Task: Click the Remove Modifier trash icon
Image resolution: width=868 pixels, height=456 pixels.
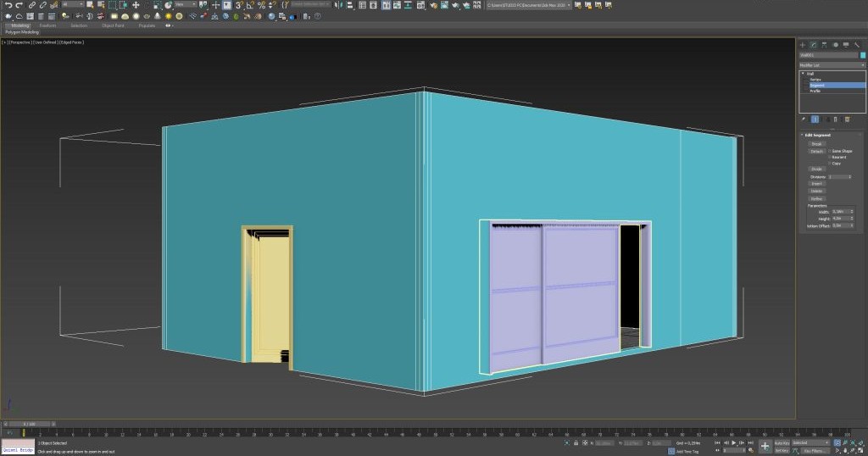Action: tap(836, 119)
